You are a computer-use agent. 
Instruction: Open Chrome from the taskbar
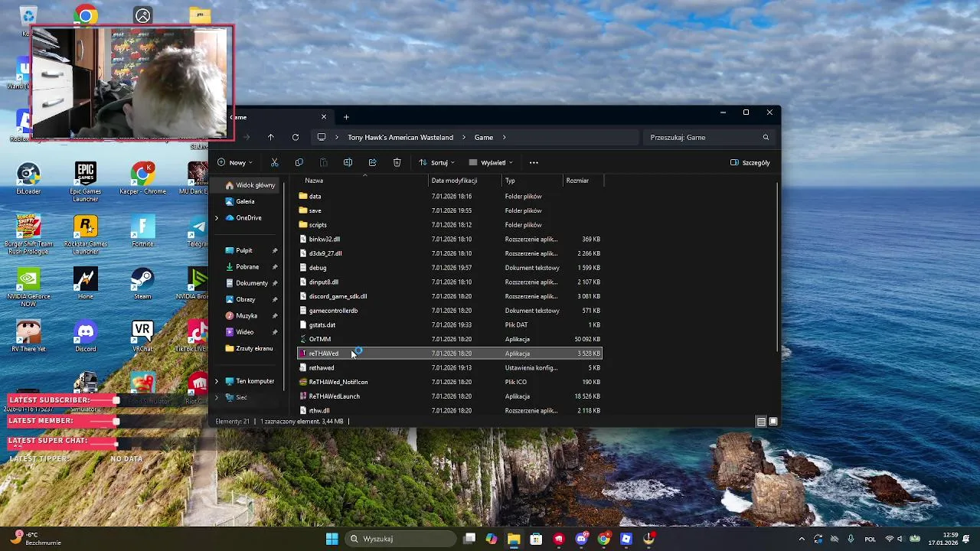click(604, 539)
